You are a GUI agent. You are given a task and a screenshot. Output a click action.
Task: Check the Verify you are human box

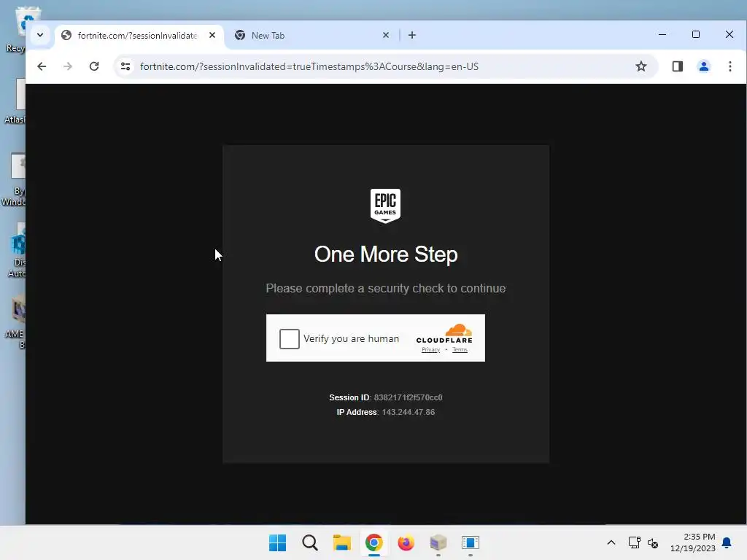coord(289,339)
